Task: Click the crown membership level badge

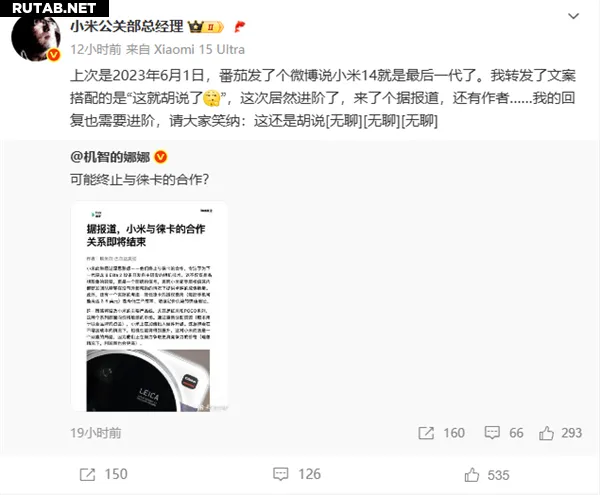Action: (206, 27)
